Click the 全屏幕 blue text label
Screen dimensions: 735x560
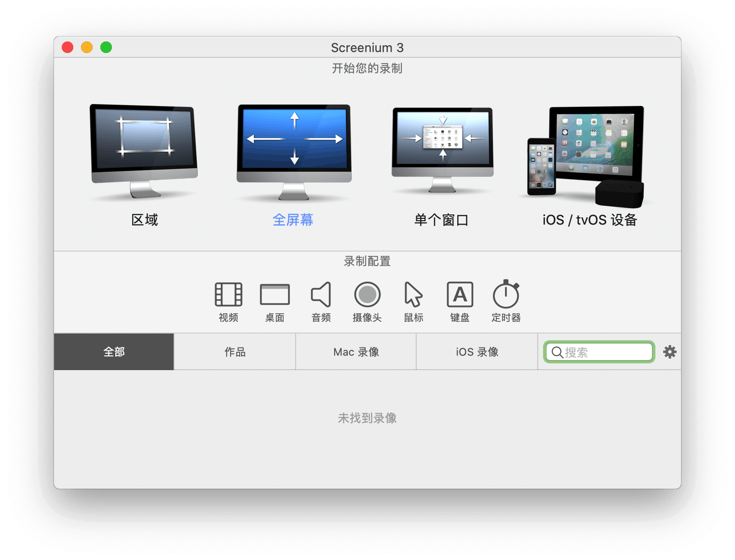[293, 220]
